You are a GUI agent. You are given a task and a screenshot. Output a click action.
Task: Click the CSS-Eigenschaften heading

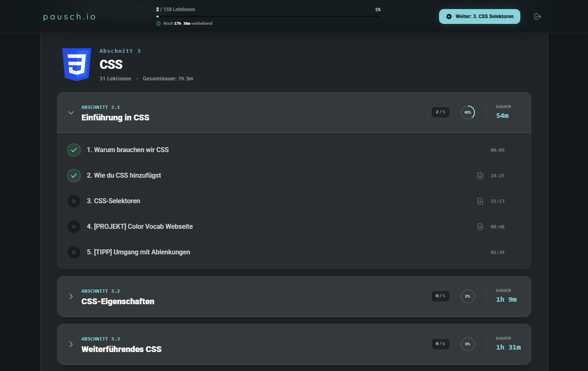[x=118, y=301]
